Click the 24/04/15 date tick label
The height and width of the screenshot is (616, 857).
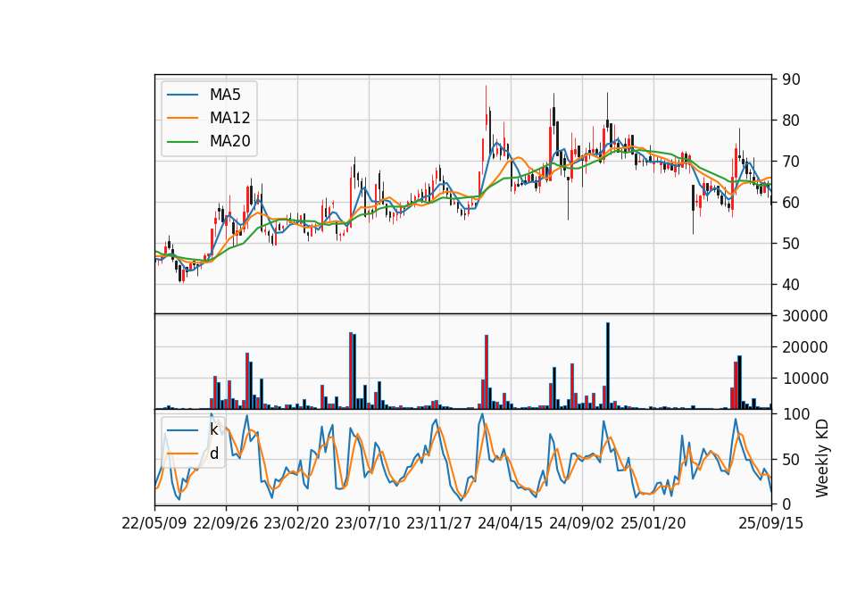(511, 523)
